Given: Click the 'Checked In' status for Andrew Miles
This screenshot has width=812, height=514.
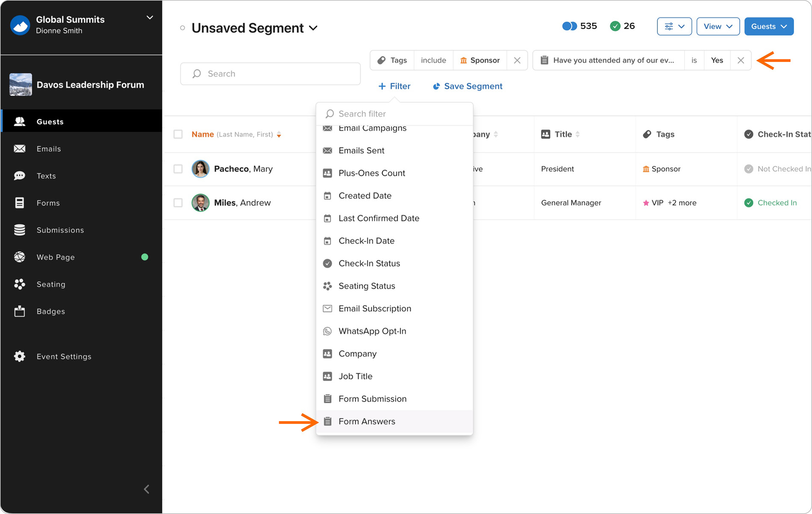Looking at the screenshot, I should tap(771, 203).
